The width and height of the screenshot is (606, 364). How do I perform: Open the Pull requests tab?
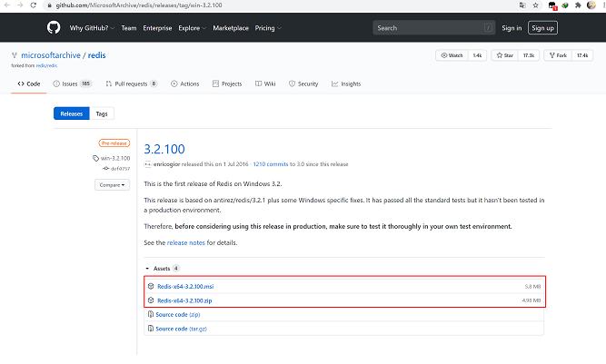pyautogui.click(x=131, y=84)
